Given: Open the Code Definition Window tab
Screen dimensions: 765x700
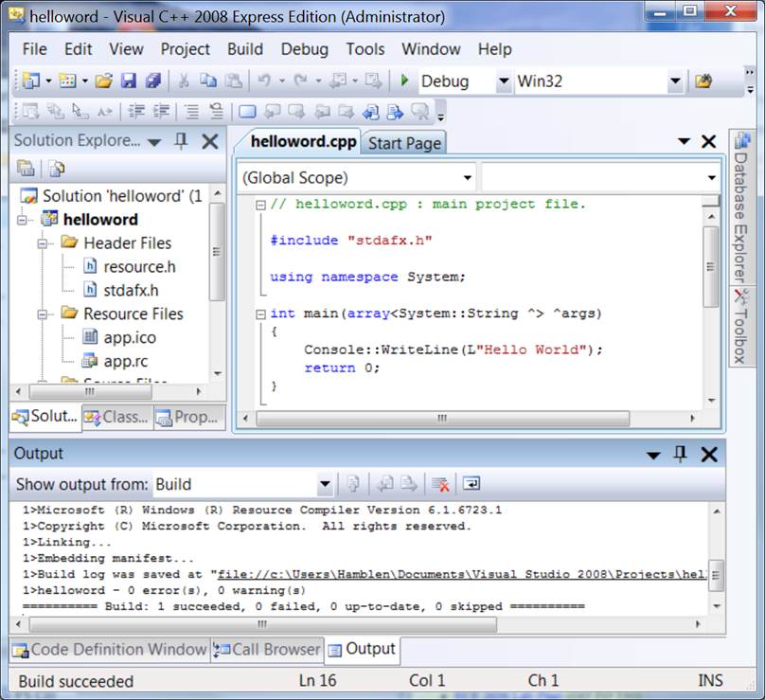Looking at the screenshot, I should 110,650.
